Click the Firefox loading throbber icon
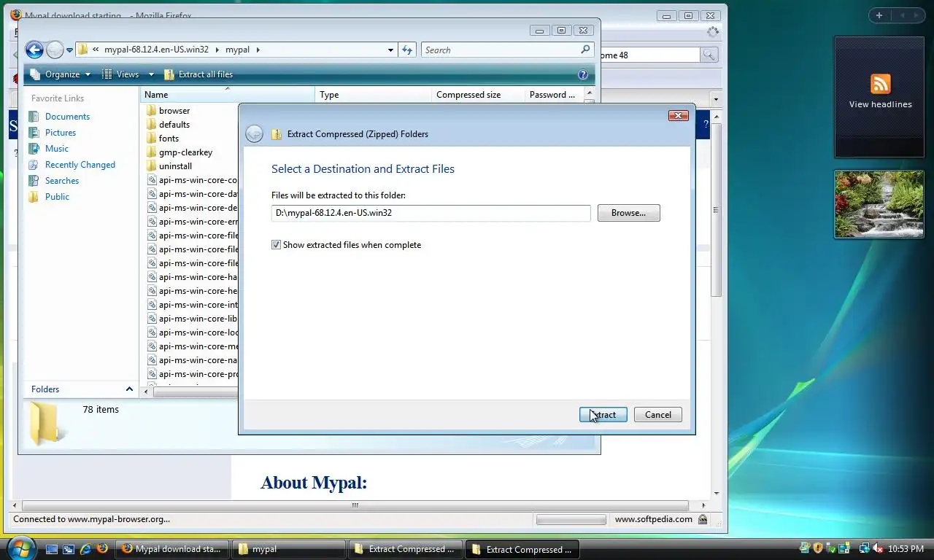This screenshot has height=560, width=934. [713, 32]
